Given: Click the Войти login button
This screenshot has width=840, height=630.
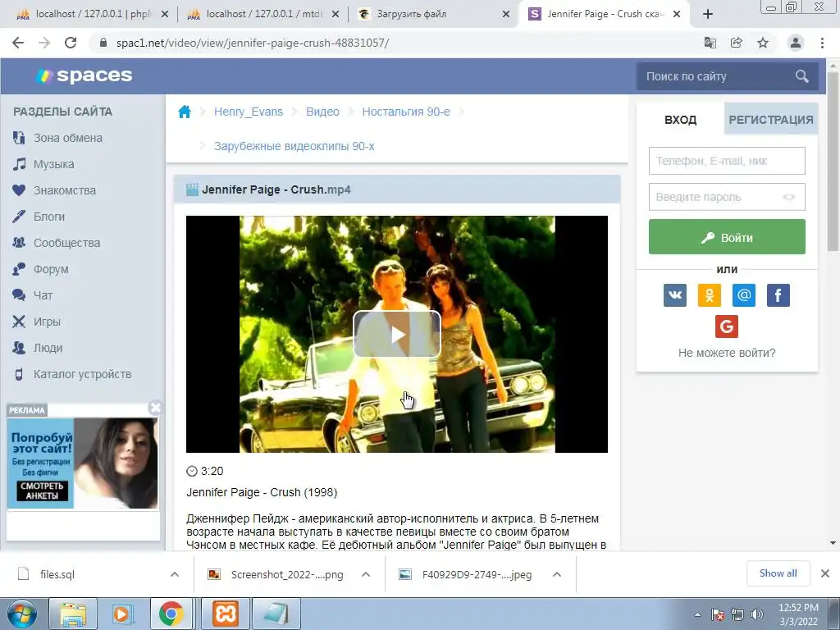Looking at the screenshot, I should coord(727,237).
